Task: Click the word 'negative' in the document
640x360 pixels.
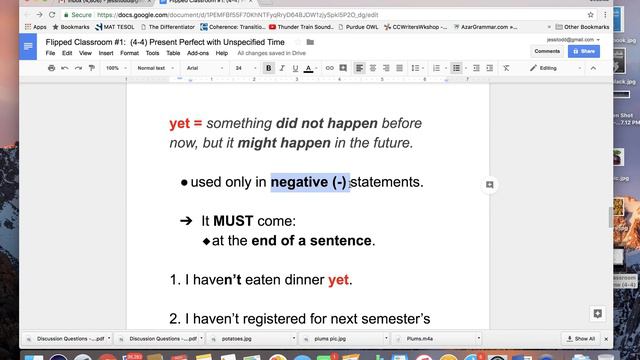Action: (299, 182)
